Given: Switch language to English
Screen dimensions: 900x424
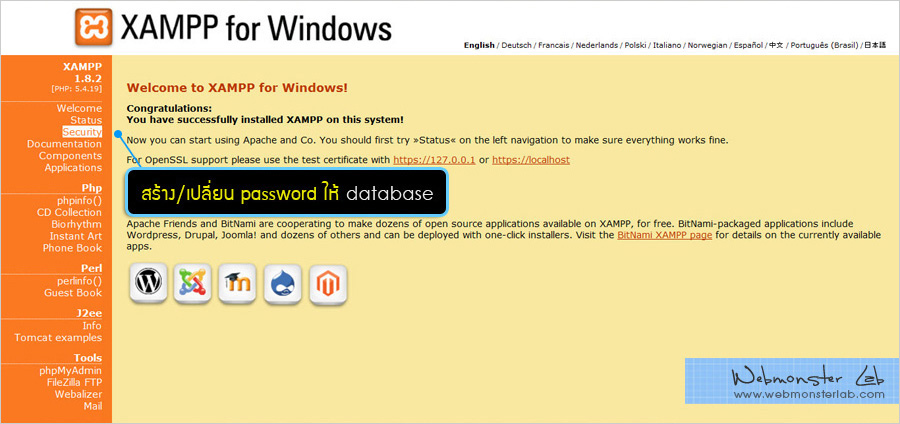Looking at the screenshot, I should [479, 45].
